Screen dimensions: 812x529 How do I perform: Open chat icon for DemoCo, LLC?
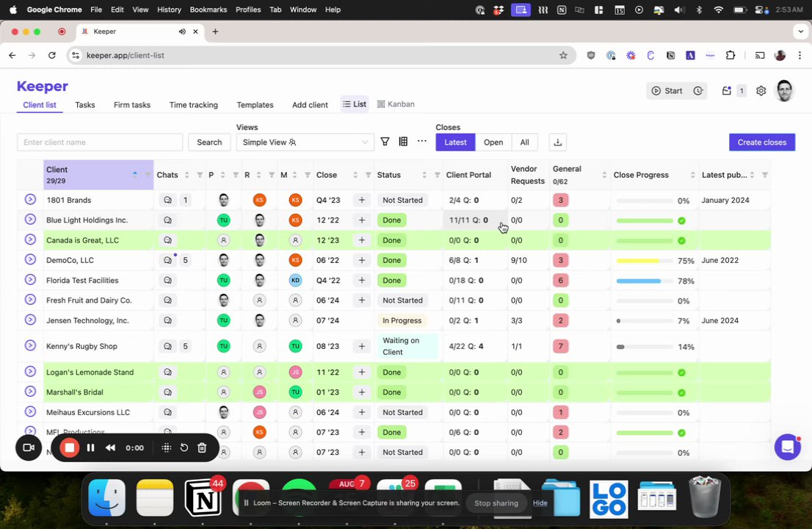pyautogui.click(x=168, y=260)
